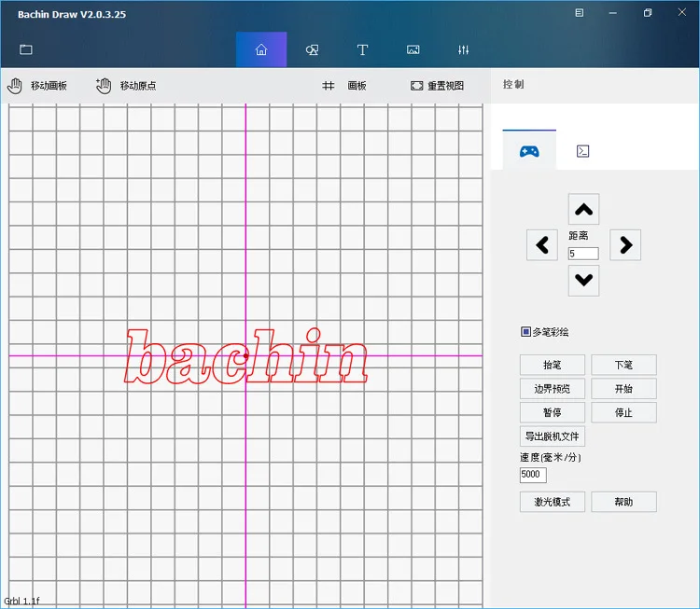Screen dimensions: 700x609
Task: Click 导出脱机文件 export offline file
Action: tap(553, 436)
